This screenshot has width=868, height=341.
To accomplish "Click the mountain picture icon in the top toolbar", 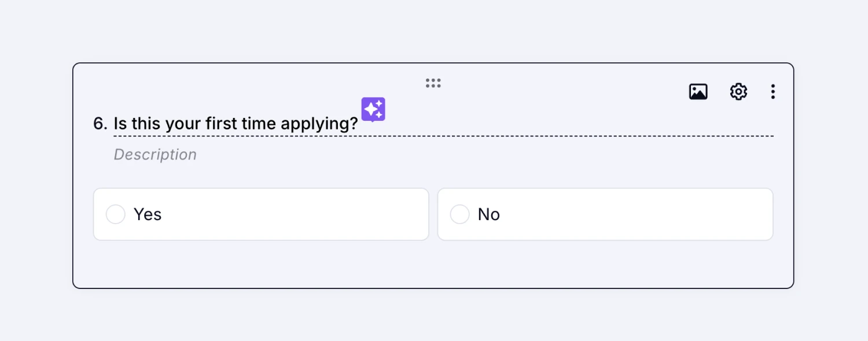I will tap(698, 91).
